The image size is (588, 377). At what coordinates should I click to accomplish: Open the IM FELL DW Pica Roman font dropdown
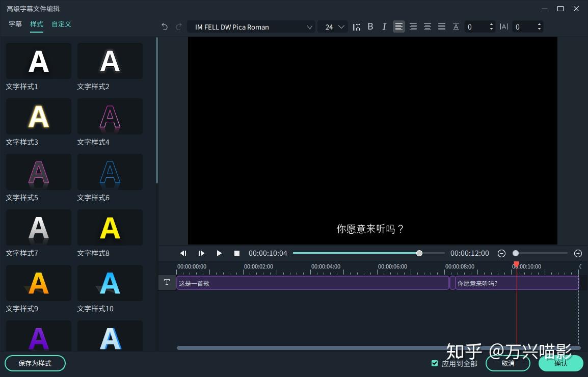[x=251, y=26]
